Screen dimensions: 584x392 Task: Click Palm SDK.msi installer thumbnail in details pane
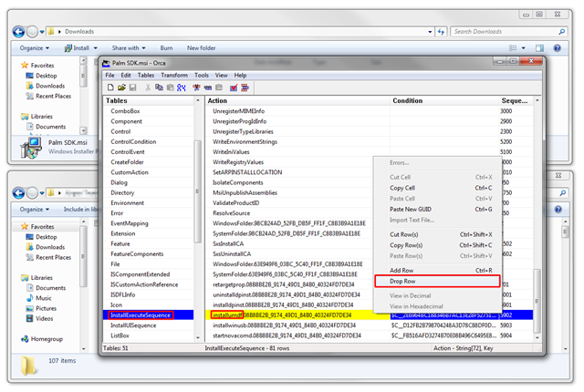point(30,148)
